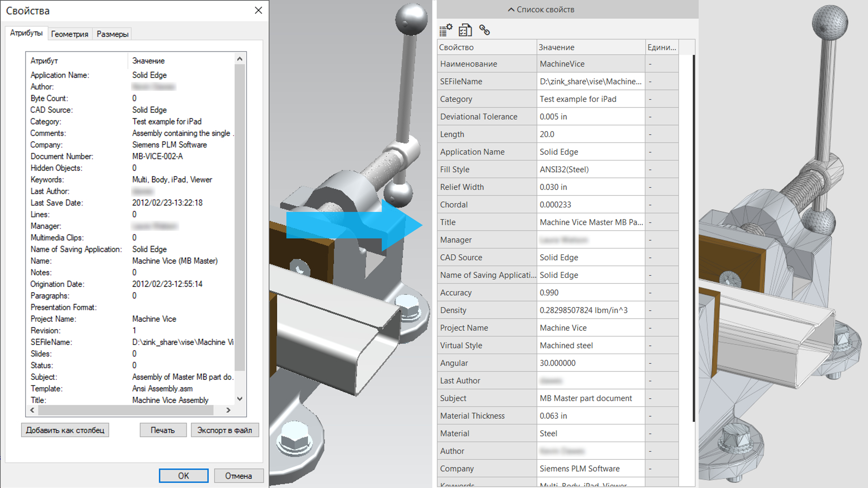Click the Machine Vice (MB Master) name value
This screenshot has width=868, height=488.
[x=175, y=261]
